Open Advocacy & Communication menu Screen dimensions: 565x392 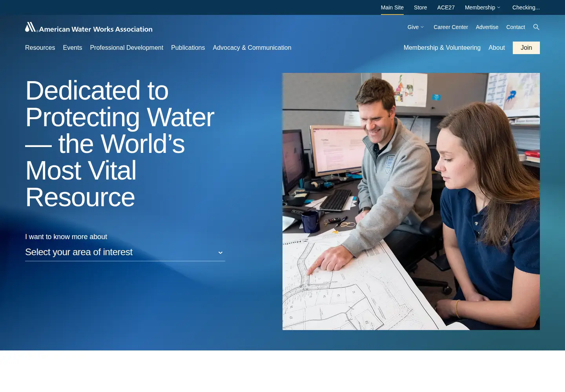pyautogui.click(x=252, y=47)
